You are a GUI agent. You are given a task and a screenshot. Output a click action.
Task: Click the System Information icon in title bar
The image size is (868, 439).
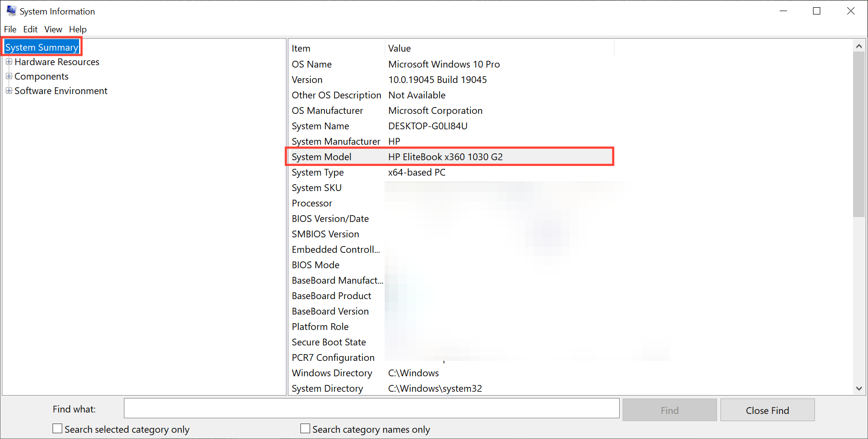[x=11, y=10]
